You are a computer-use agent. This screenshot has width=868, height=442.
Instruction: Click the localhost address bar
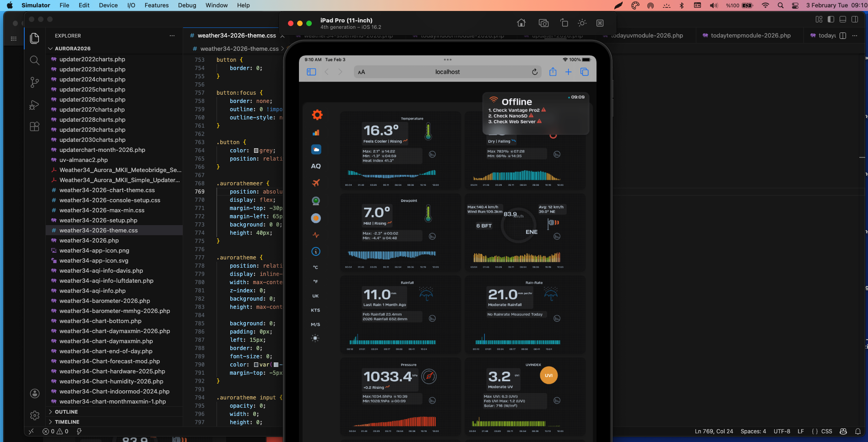447,72
